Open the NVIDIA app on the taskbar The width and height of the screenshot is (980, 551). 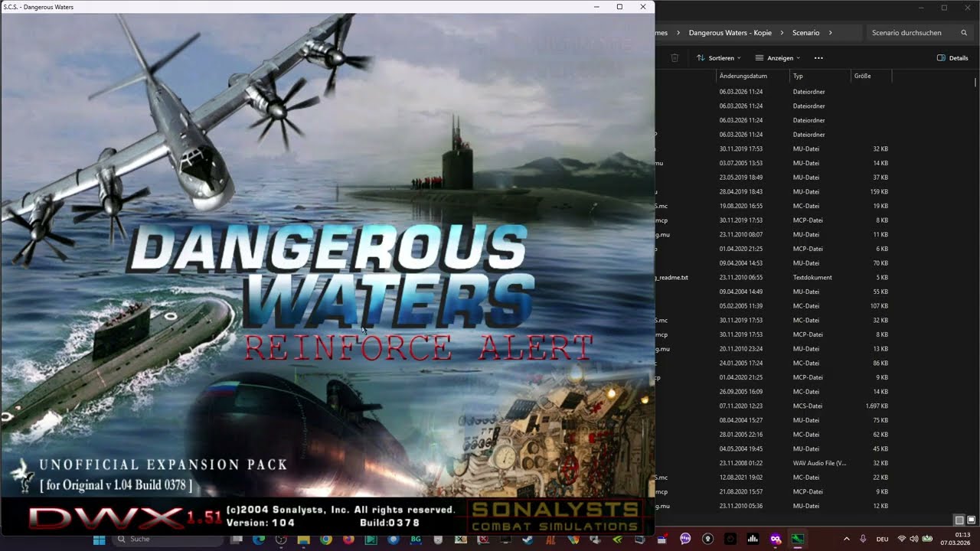(x=617, y=540)
